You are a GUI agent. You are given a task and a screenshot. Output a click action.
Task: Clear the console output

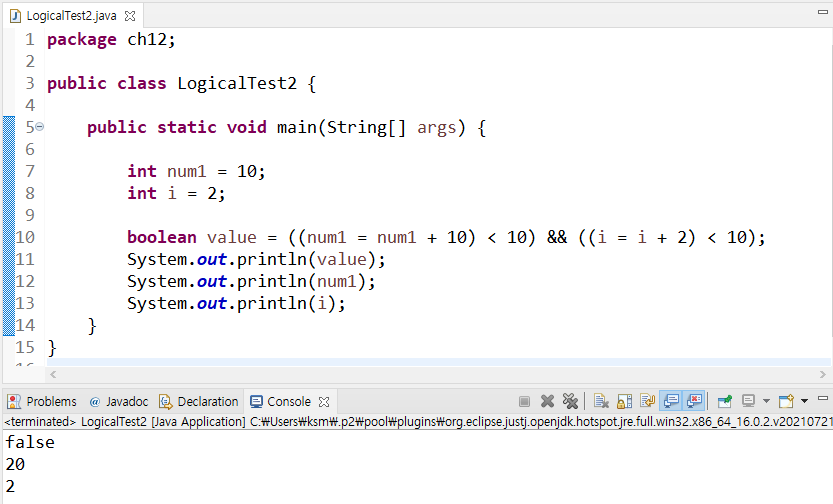click(x=601, y=401)
